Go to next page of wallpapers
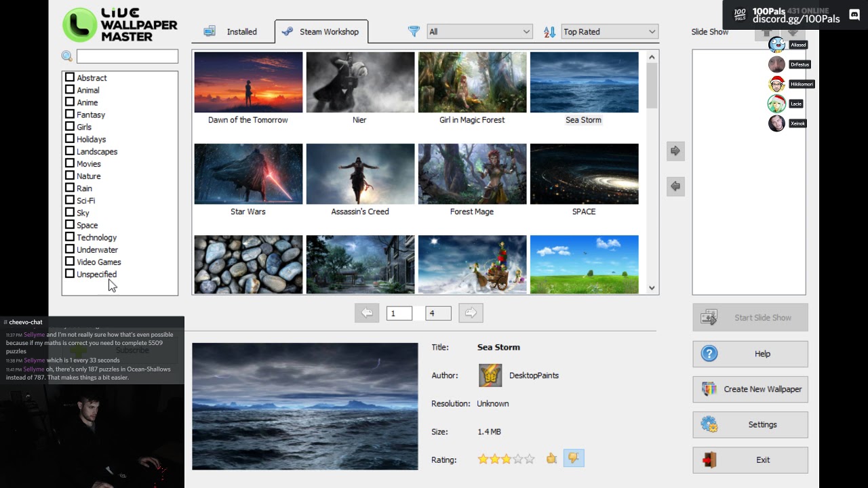This screenshot has height=488, width=868. pyautogui.click(x=471, y=313)
